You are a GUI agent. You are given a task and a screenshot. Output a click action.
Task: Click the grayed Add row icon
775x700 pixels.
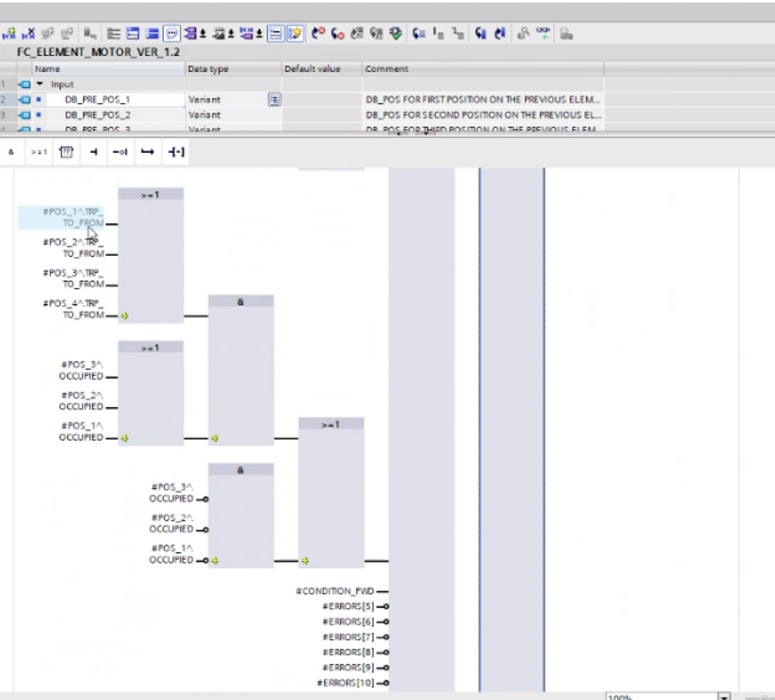pos(67,33)
